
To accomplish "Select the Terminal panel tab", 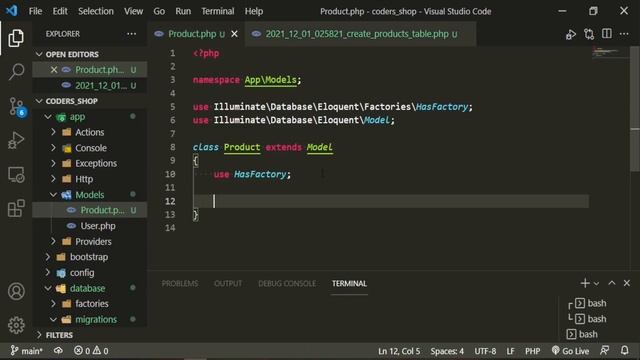I will click(349, 283).
